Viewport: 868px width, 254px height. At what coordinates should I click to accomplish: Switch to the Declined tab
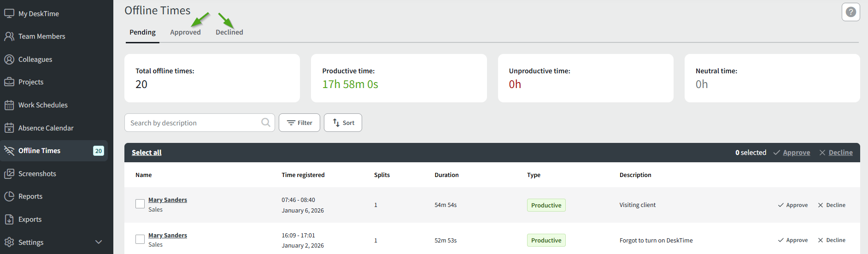click(229, 32)
